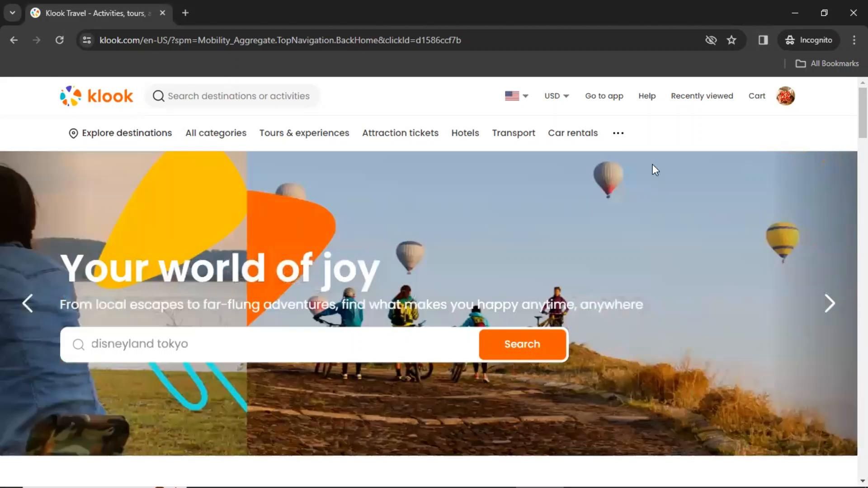Viewport: 868px width, 488px height.
Task: Open the Chrome side panel icon
Action: click(763, 40)
